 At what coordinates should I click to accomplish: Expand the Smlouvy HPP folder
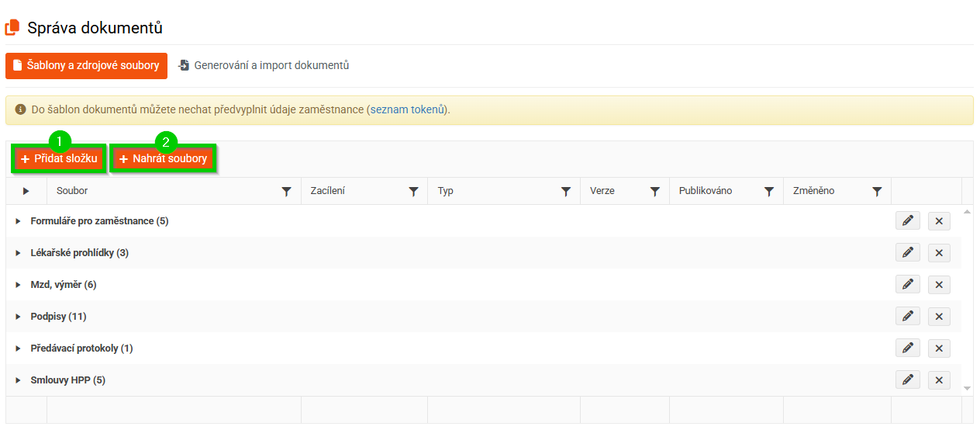point(19,380)
